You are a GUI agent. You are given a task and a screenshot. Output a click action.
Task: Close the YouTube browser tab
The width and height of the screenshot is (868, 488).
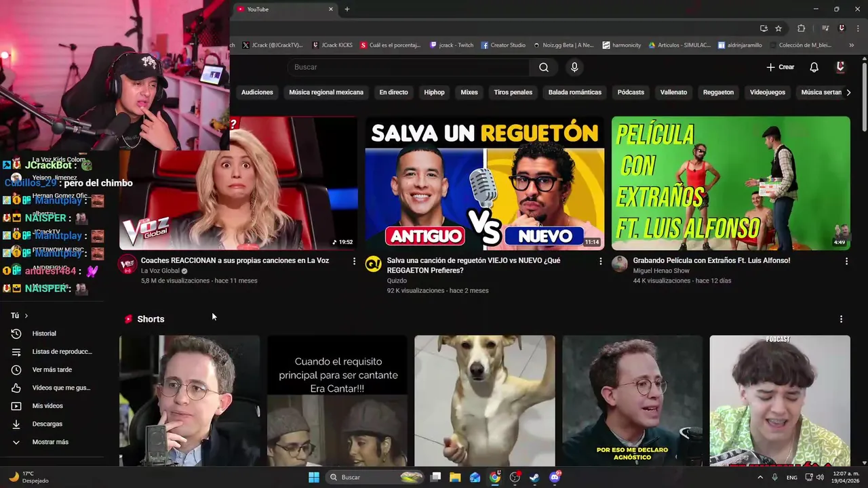tap(331, 9)
